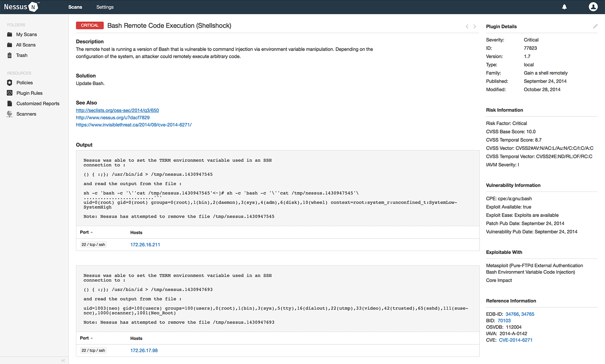605x364 pixels.
Task: Open the My Scans folder
Action: point(26,34)
